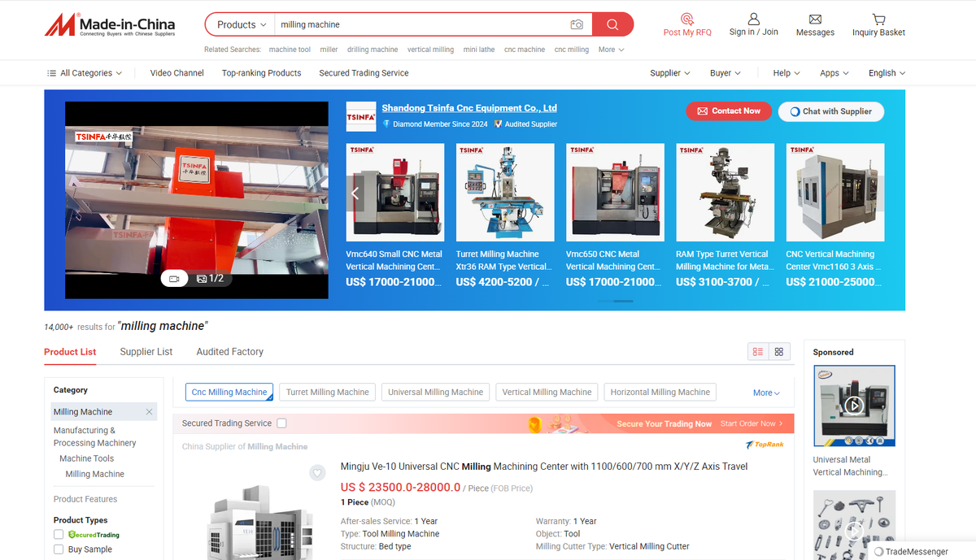Remove Milling Machine category filter
This screenshot has width=976, height=560.
tap(149, 412)
